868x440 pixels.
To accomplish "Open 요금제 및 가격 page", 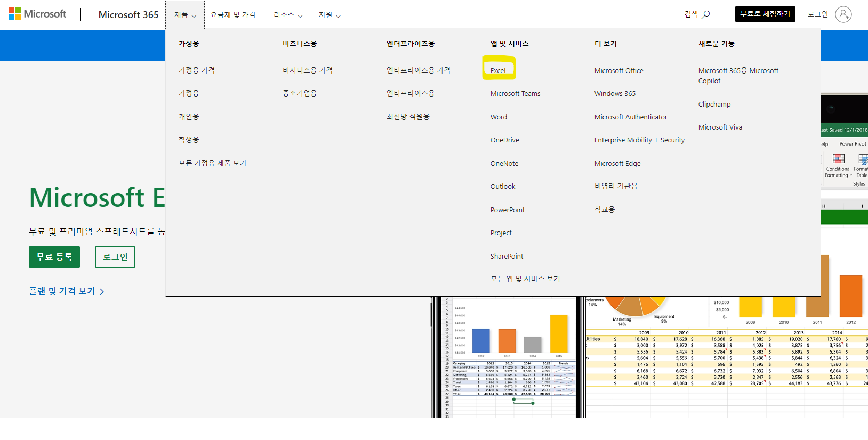I will (x=233, y=15).
